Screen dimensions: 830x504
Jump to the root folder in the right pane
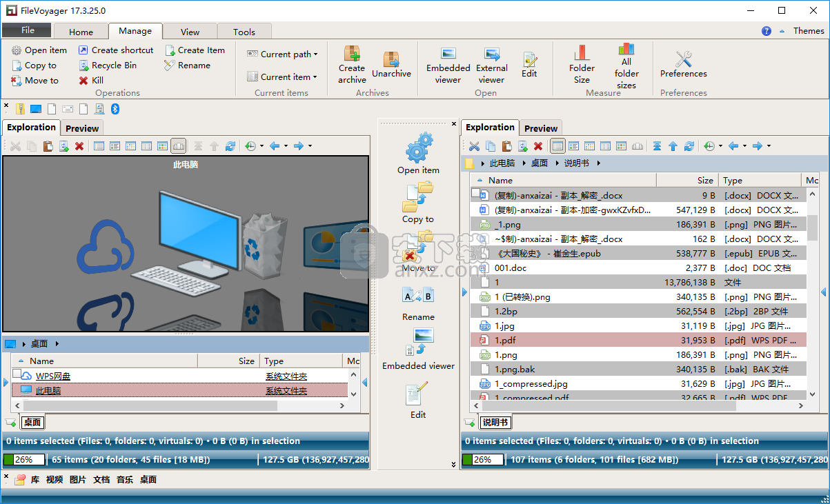tap(657, 146)
